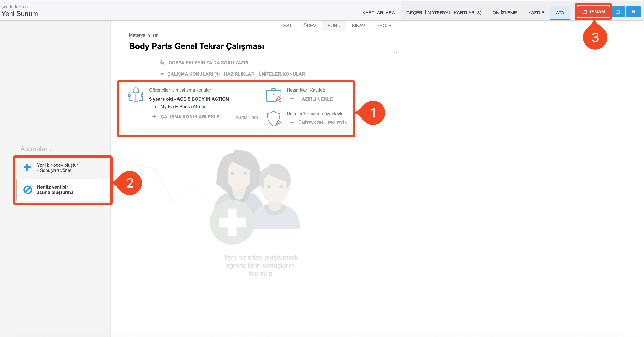Click the blue save floppy-disk icon
This screenshot has width=644, height=337.
[x=618, y=12]
